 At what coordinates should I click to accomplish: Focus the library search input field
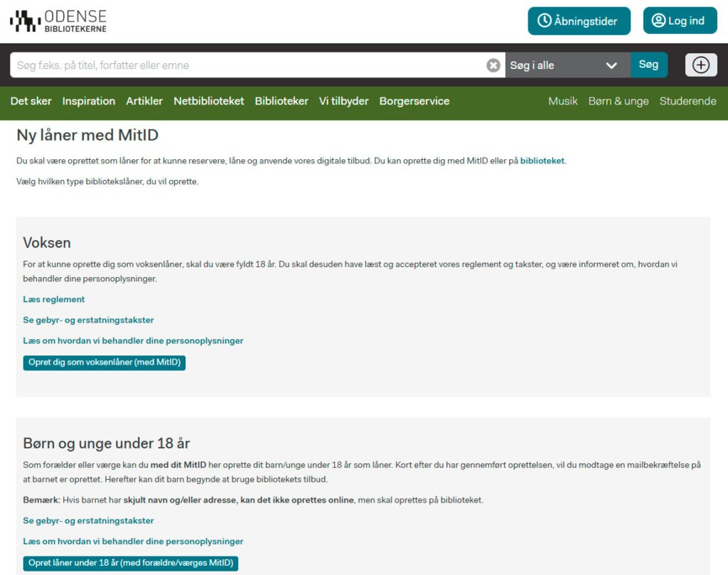249,65
